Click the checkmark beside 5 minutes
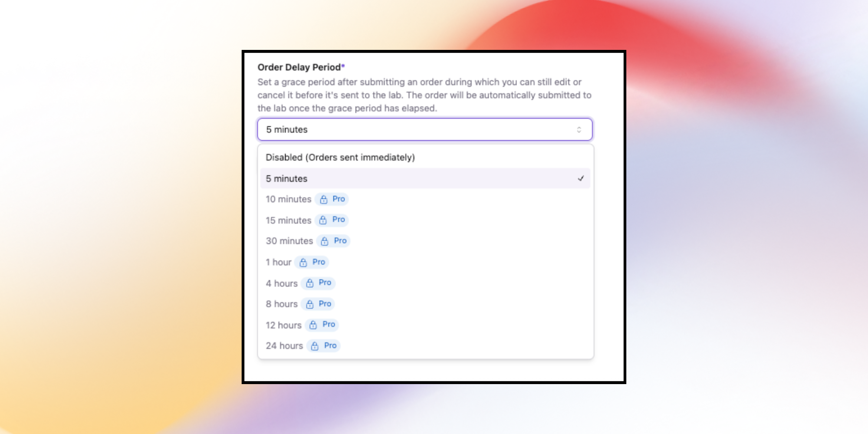The height and width of the screenshot is (434, 868). click(x=580, y=178)
